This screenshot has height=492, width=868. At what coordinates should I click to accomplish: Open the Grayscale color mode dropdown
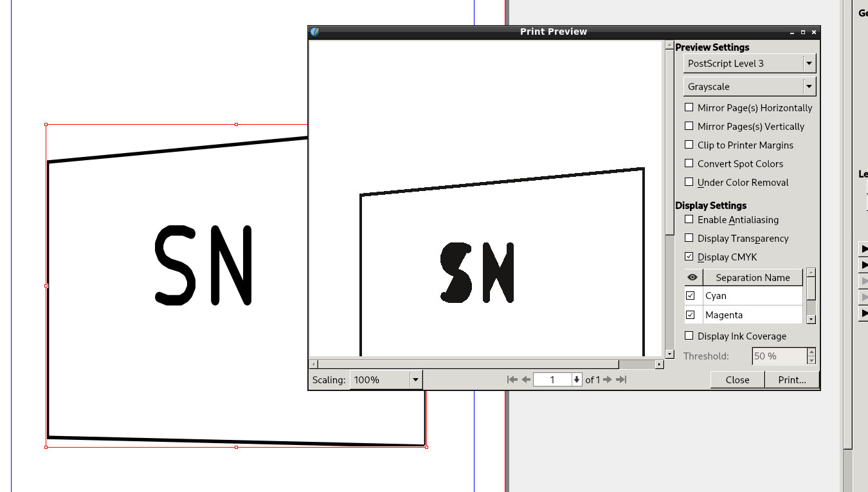point(809,86)
